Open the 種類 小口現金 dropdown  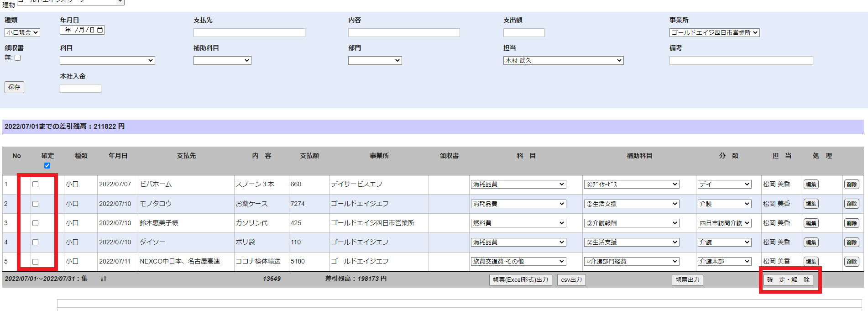coord(22,33)
